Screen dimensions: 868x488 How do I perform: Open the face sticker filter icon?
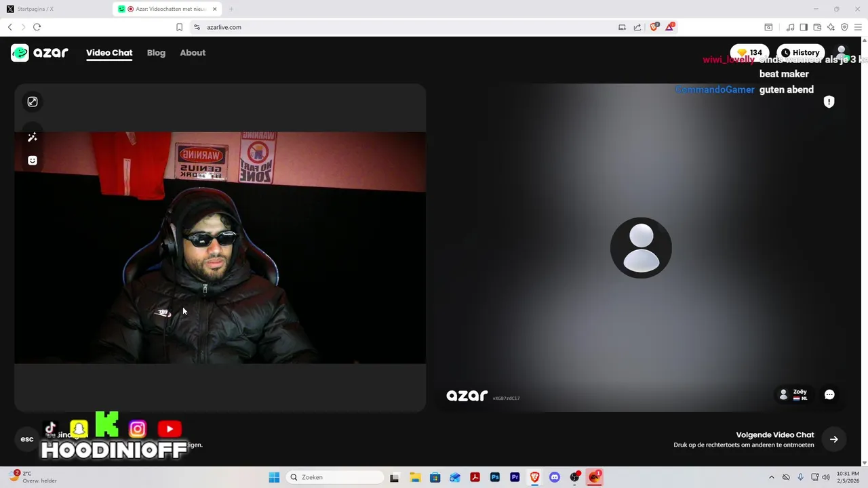pyautogui.click(x=33, y=161)
